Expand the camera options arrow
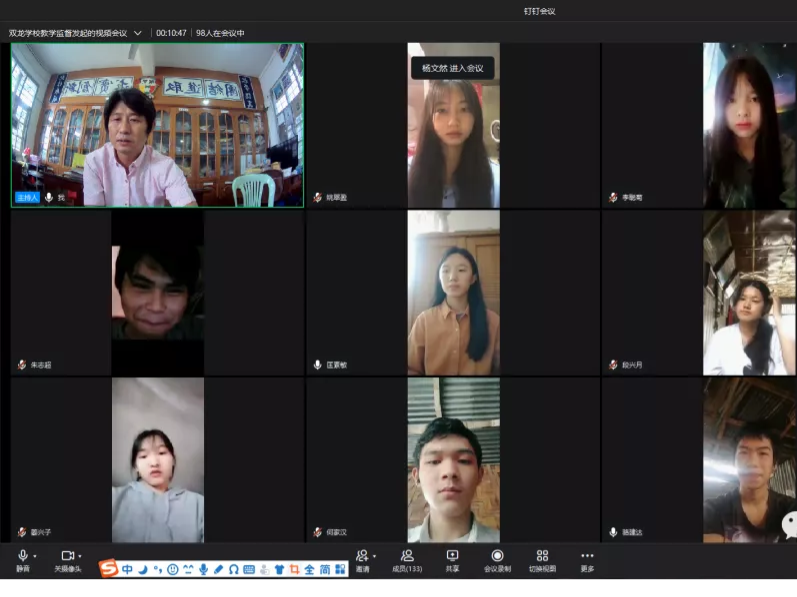 81,556
